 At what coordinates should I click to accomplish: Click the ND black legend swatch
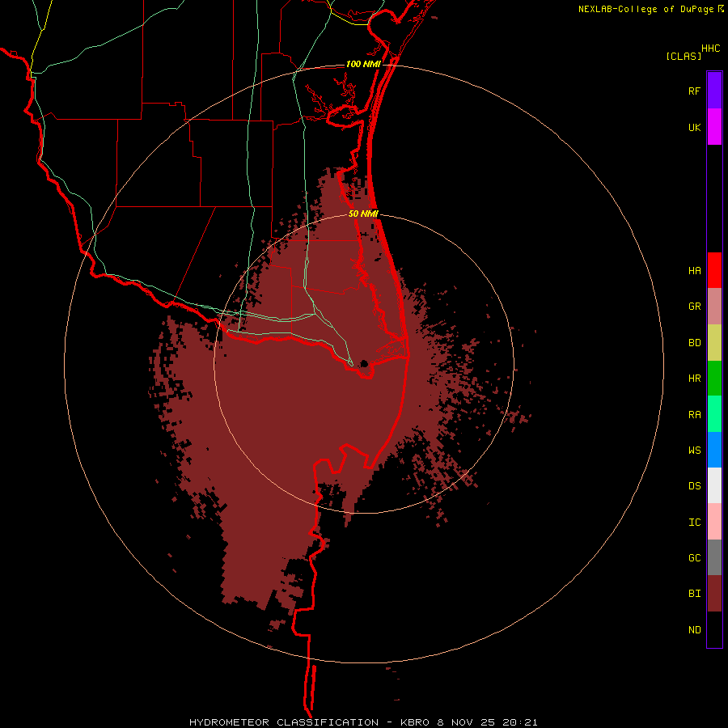[714, 629]
